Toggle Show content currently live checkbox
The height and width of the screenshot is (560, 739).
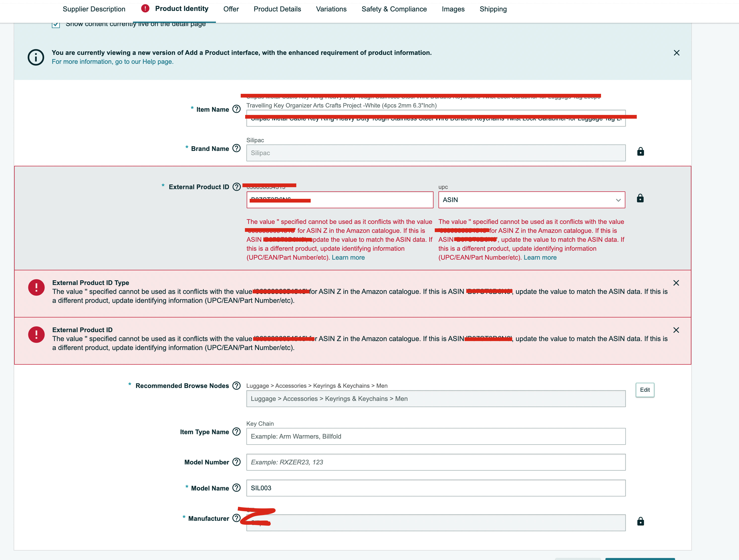(56, 25)
